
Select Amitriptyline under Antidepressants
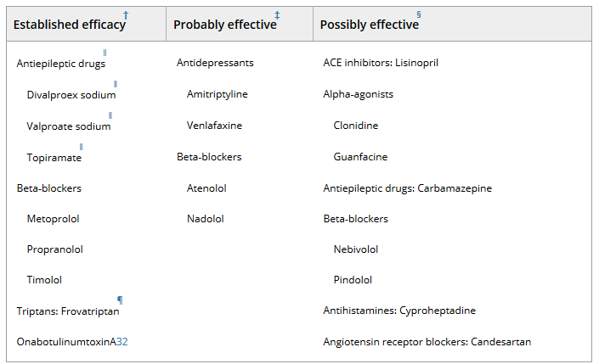click(218, 94)
